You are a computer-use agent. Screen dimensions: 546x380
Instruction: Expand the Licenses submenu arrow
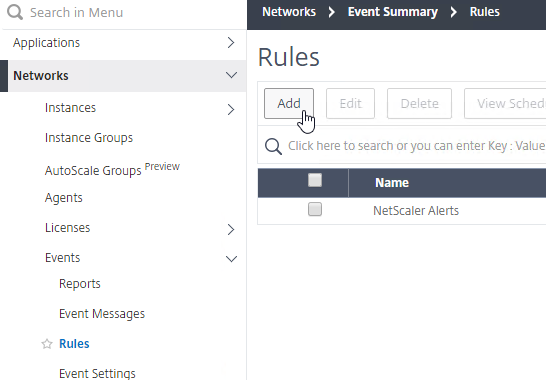pyautogui.click(x=231, y=229)
